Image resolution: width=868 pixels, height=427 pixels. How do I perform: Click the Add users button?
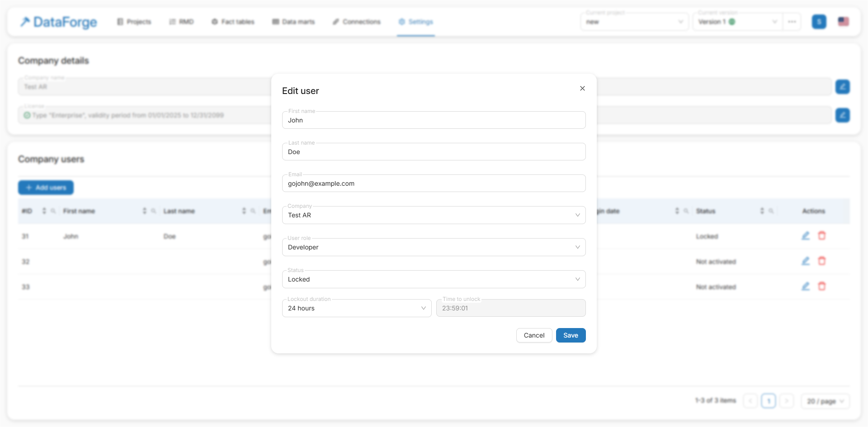point(46,188)
